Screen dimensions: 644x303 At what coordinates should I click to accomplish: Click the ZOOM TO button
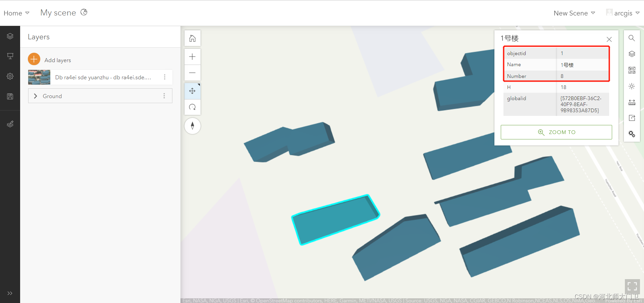[556, 132]
